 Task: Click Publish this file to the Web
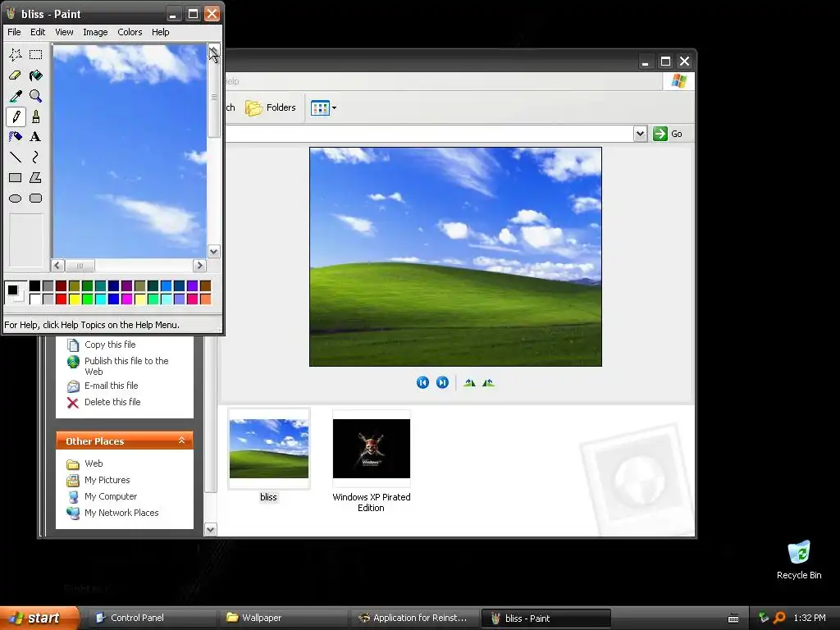126,366
